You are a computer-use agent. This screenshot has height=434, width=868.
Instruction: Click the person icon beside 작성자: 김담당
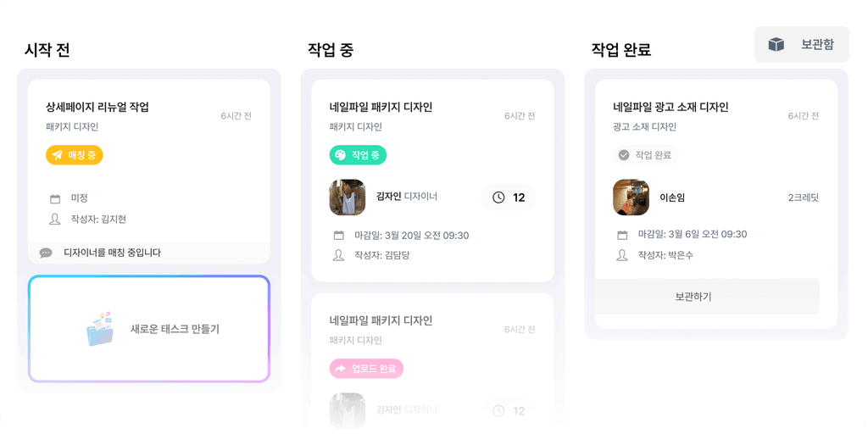[339, 255]
